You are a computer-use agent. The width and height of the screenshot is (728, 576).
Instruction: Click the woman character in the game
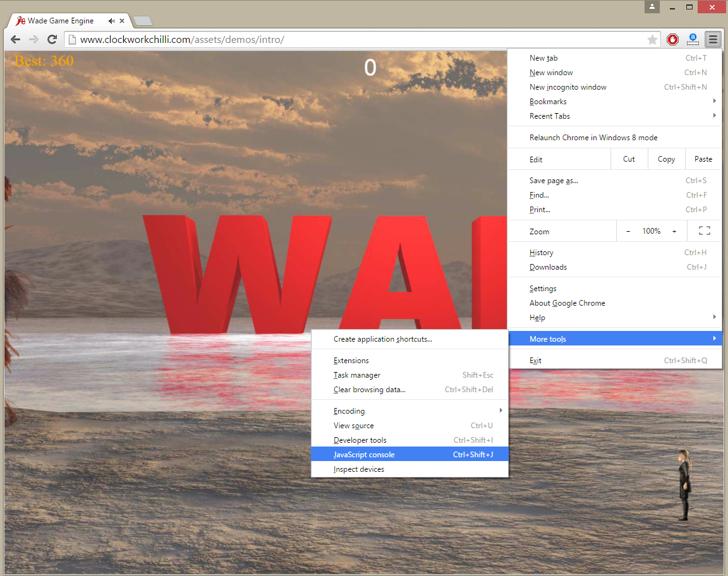(x=684, y=485)
